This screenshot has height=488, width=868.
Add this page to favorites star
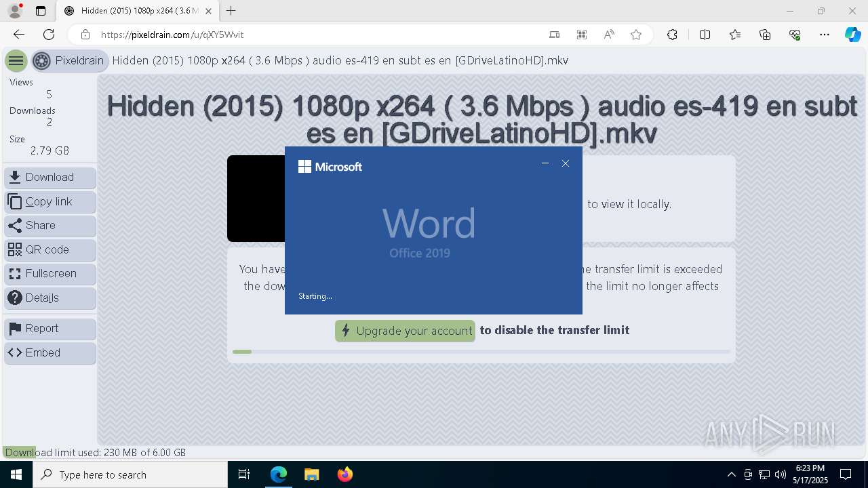tap(636, 35)
